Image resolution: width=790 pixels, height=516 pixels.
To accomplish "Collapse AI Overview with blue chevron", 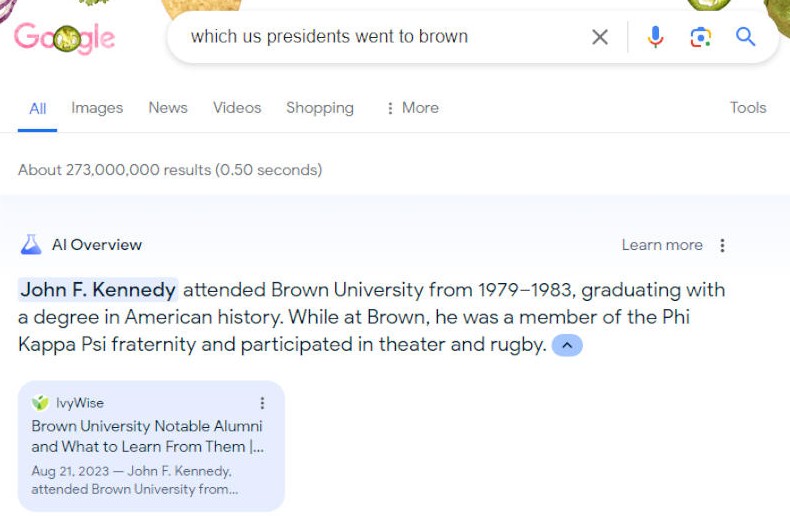I will pos(567,345).
